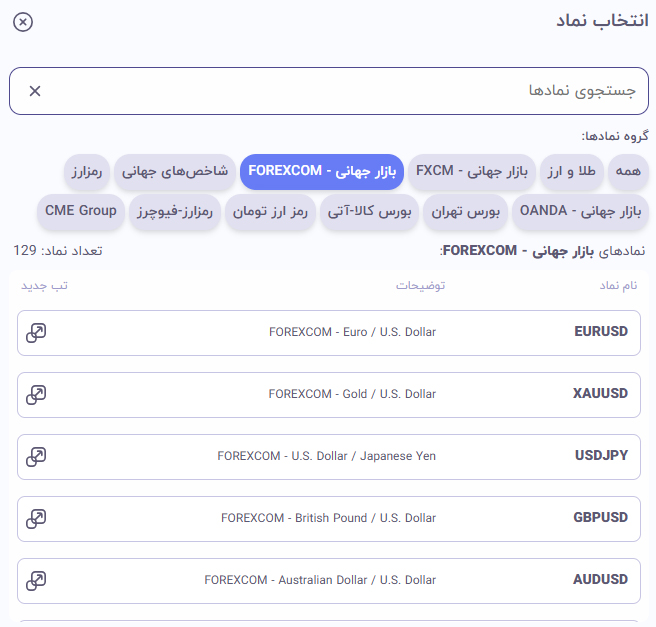This screenshot has height=627, width=656.
Task: Open GBPUSD in a new tab icon
Action: coord(36,519)
